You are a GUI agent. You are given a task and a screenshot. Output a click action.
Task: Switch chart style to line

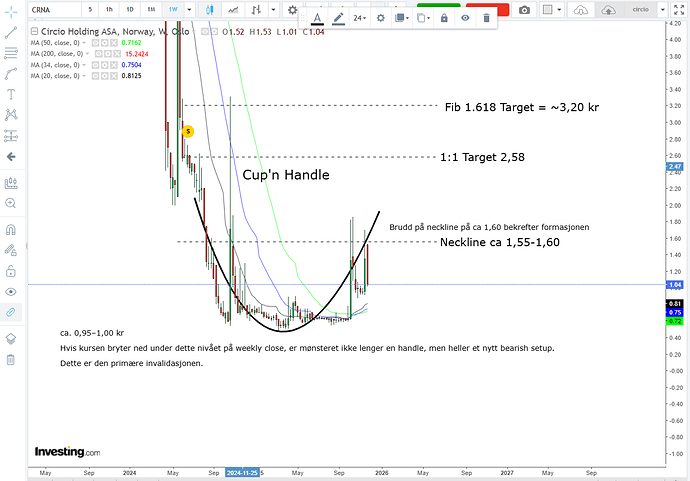coord(233,10)
